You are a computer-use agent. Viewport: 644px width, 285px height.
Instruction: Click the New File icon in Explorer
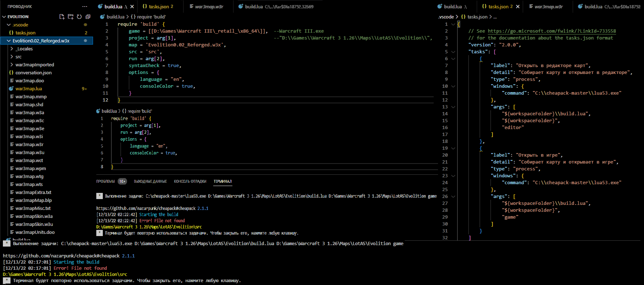62,17
